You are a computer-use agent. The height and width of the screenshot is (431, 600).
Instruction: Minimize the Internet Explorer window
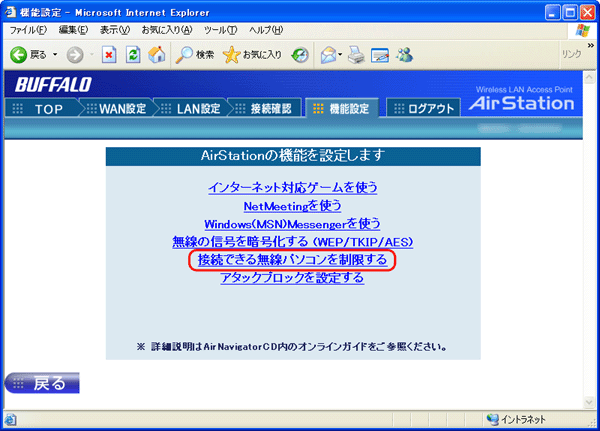(552, 13)
